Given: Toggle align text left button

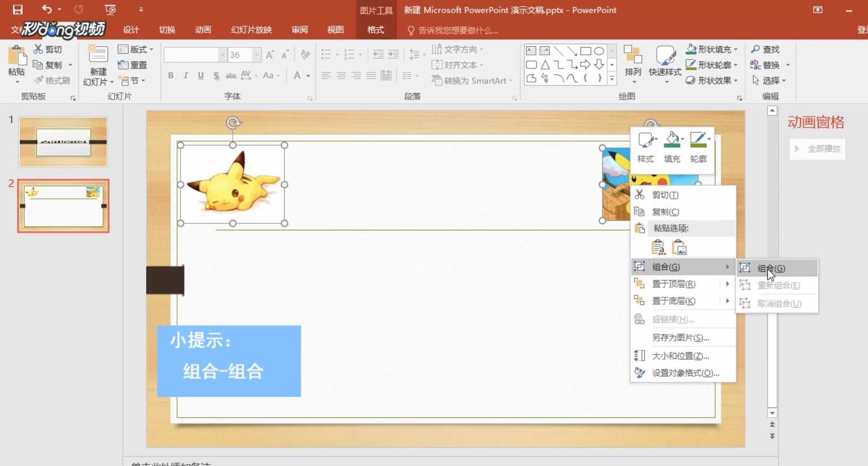Looking at the screenshot, I should click(326, 75).
